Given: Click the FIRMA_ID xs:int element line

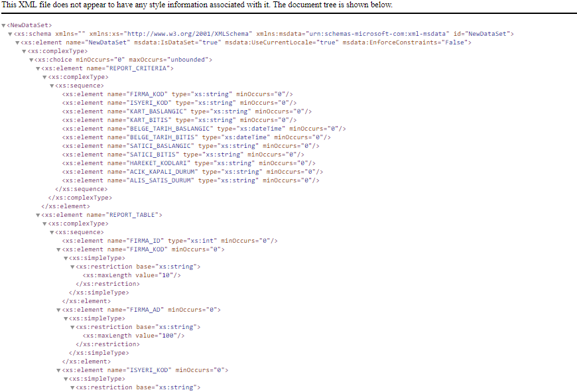Looking at the screenshot, I should 170,241.
